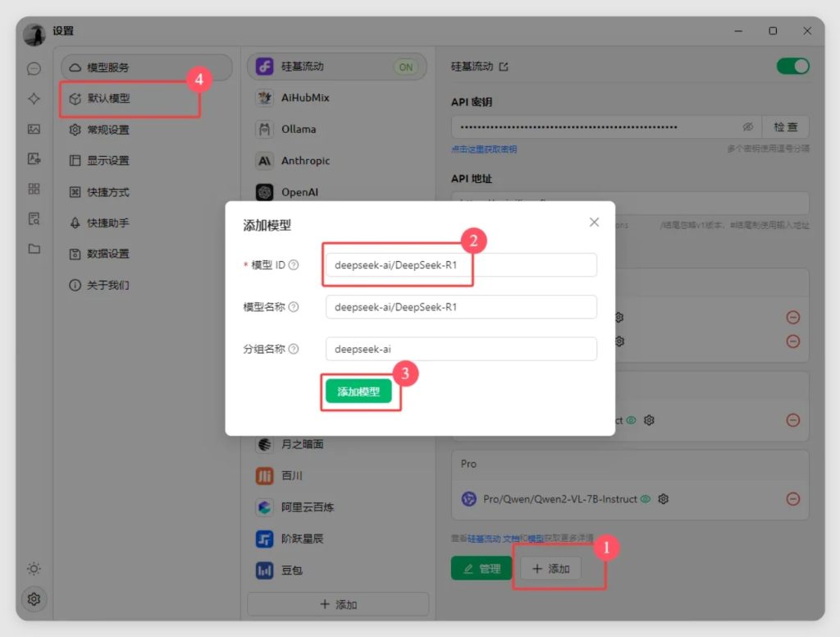Screen dimensions: 840x637
Task: Select the Anthropic provider
Action: pyautogui.click(x=336, y=161)
